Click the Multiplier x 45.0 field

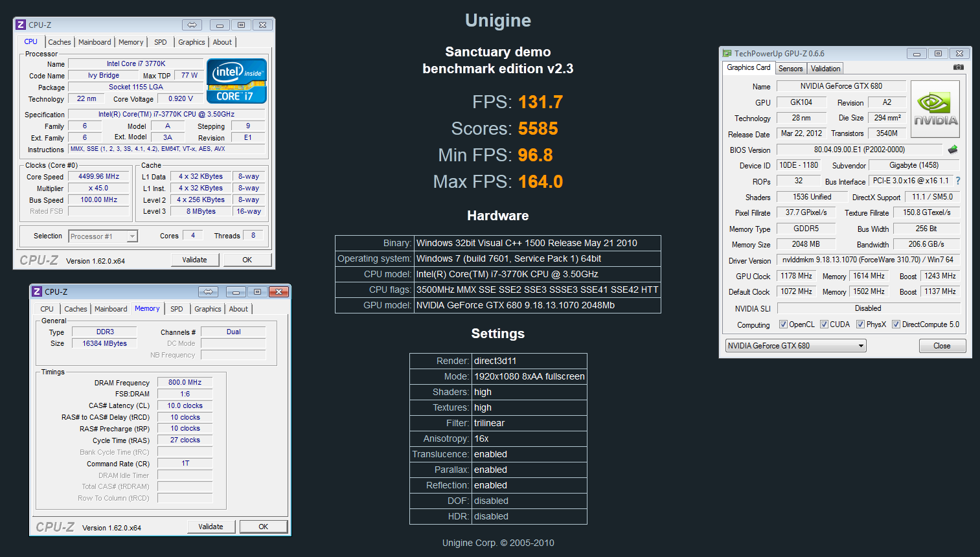coord(99,188)
